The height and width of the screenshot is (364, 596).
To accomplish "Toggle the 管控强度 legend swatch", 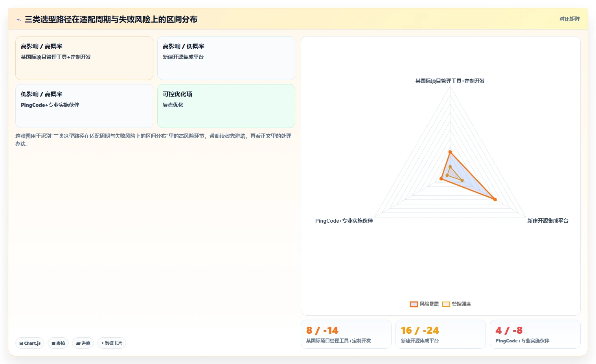I will coord(446,304).
